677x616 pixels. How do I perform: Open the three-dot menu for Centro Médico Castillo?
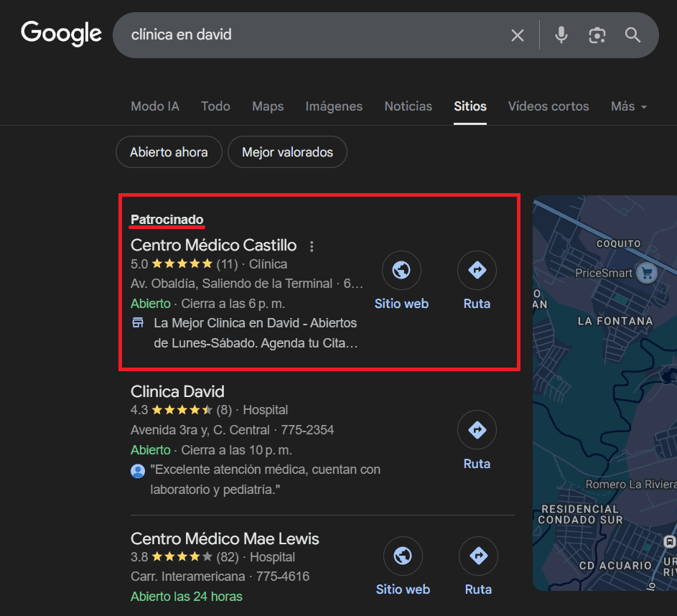[312, 246]
